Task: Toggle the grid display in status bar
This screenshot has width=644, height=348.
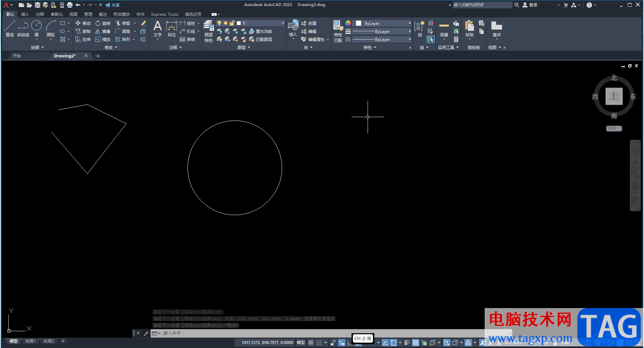Action: coord(311,343)
